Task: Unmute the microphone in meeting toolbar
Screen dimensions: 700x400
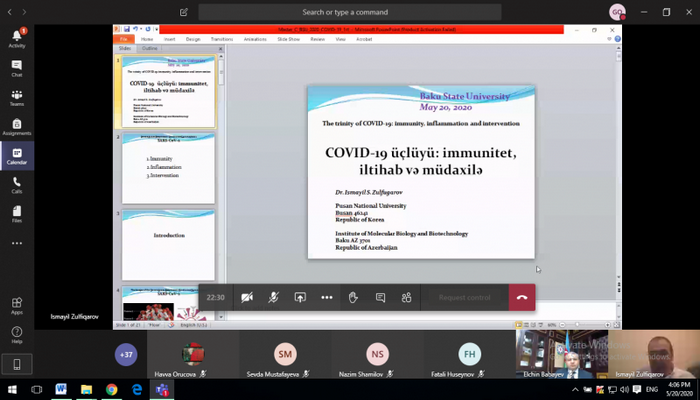Action: [273, 297]
